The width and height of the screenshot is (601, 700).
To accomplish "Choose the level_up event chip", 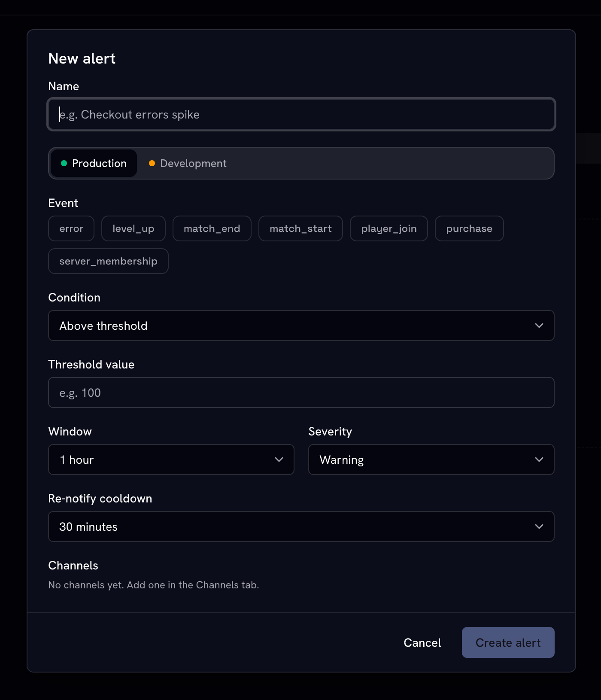I will coord(134,228).
